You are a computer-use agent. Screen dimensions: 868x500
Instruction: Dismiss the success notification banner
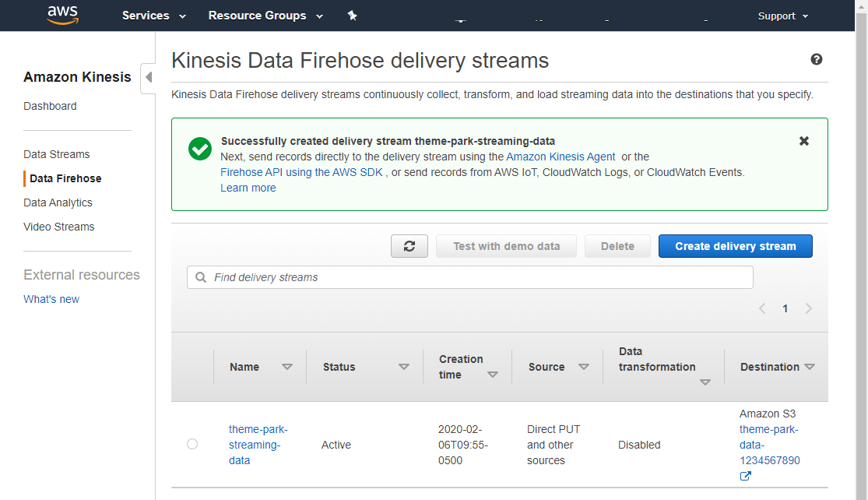point(804,141)
